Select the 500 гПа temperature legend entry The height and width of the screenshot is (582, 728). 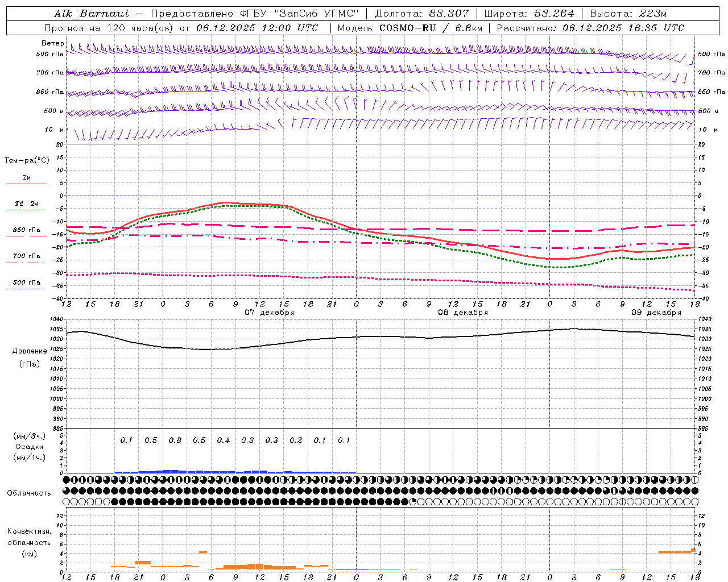(x=27, y=282)
